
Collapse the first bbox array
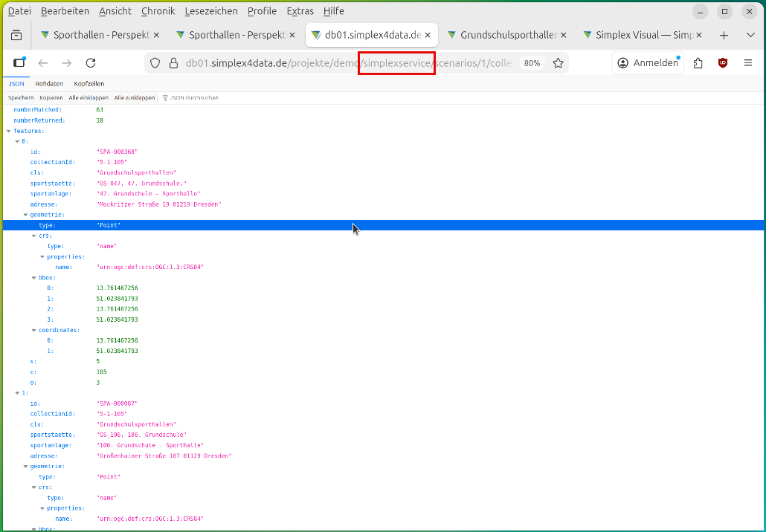[33, 278]
